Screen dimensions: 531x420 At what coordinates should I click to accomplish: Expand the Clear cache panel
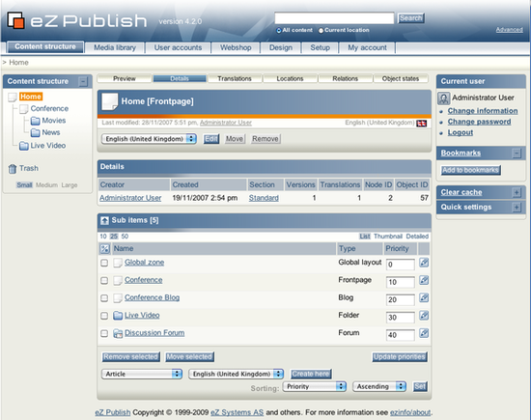517,192
